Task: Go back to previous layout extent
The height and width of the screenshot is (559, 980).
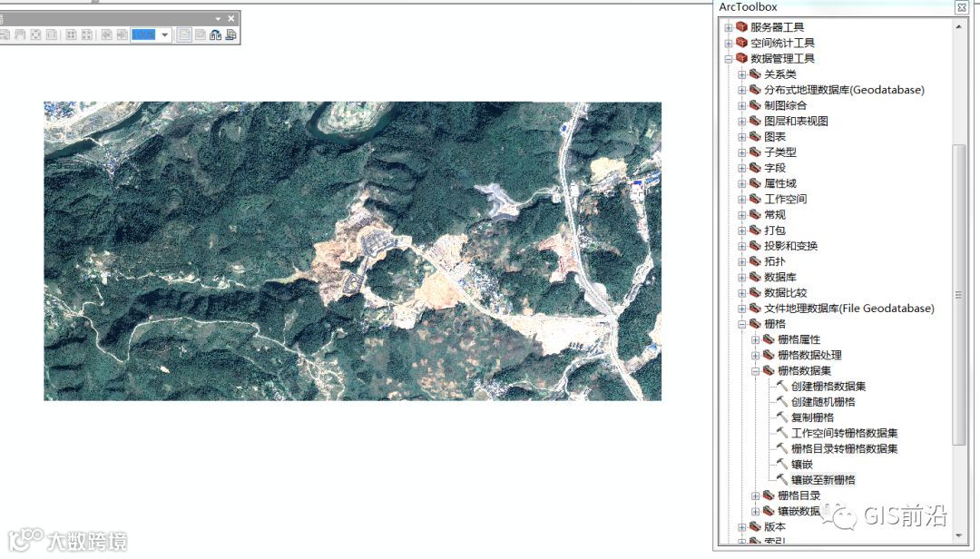Action: [x=107, y=34]
